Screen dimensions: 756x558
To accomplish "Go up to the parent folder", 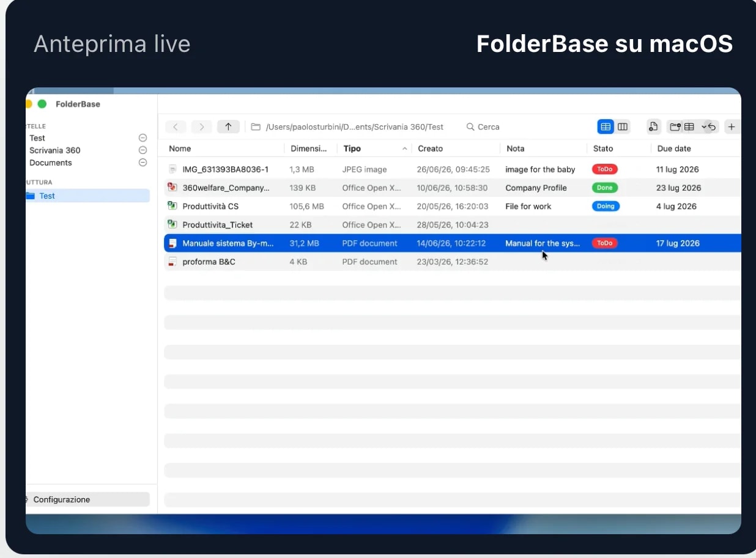I will point(228,127).
